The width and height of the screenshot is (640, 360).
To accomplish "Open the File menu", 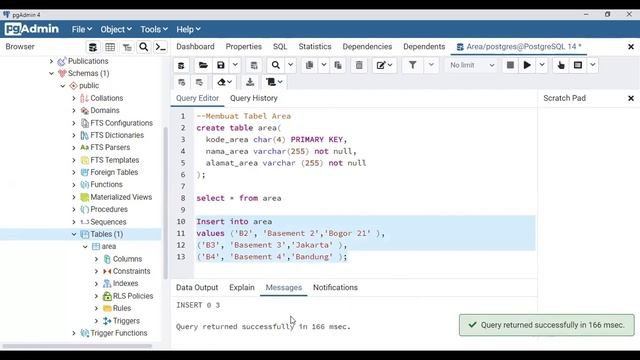I will coord(82,29).
